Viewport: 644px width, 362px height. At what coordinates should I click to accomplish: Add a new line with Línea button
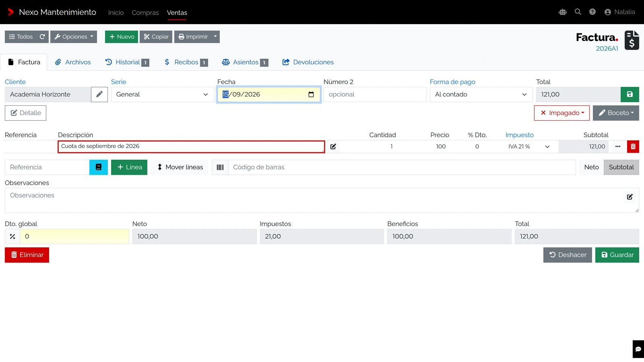(x=129, y=167)
